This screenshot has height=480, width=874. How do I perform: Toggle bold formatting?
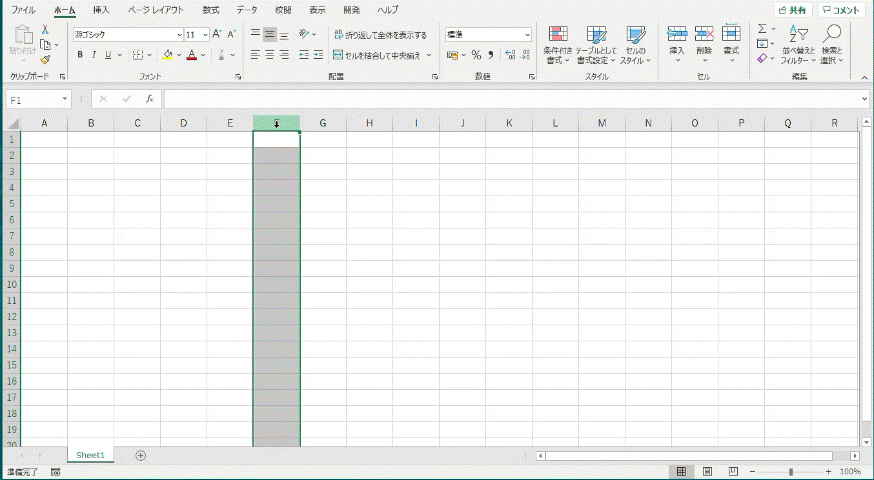(79, 55)
